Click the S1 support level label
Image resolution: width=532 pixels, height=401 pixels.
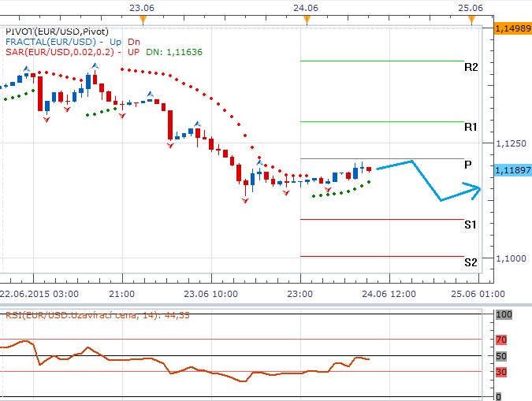tap(471, 225)
